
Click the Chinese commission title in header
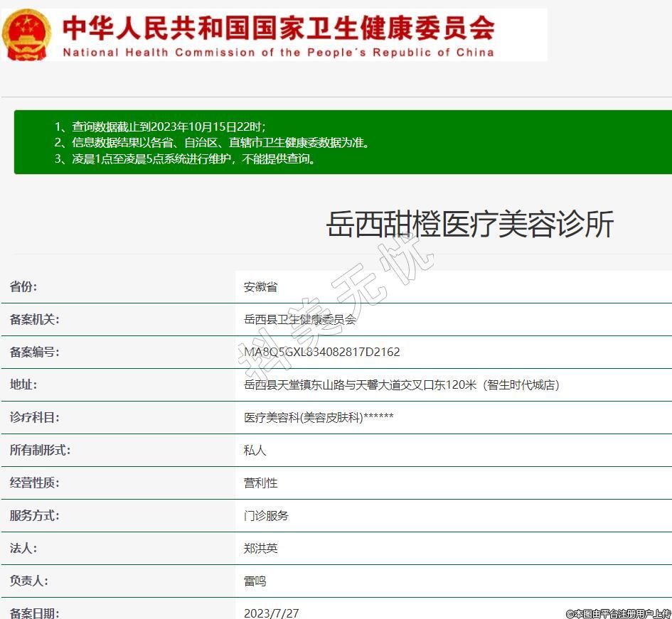[x=279, y=27]
